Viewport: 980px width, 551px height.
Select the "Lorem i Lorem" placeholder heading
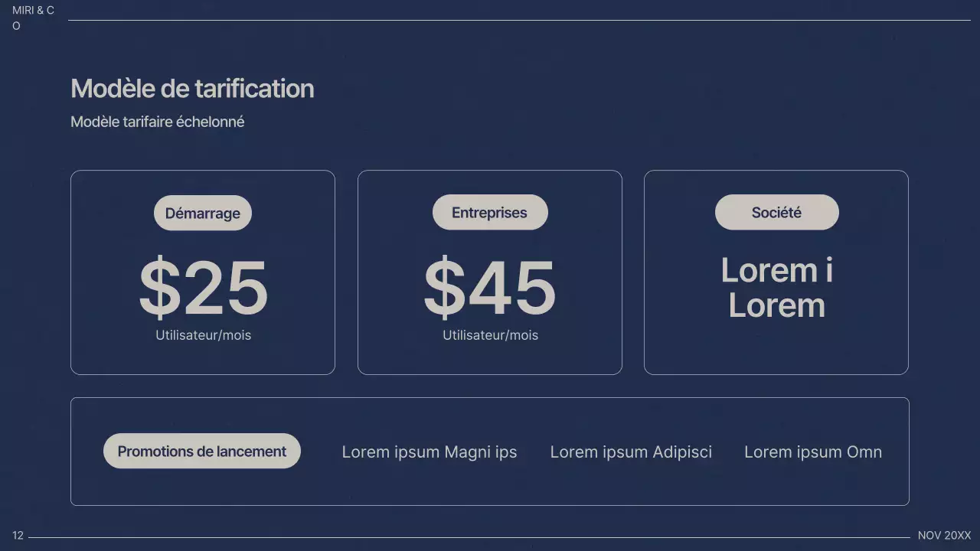point(776,288)
